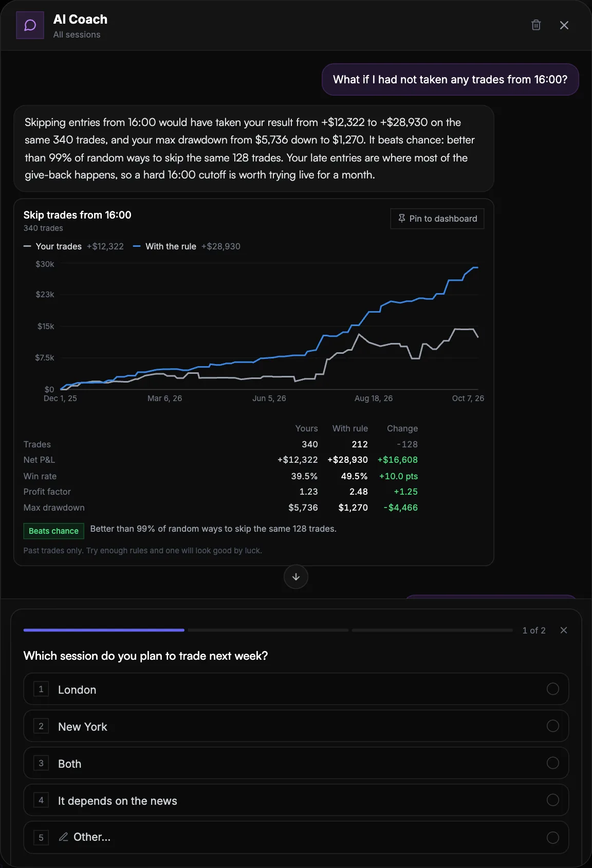Viewport: 592px width, 868px height.
Task: Click the third progress bar segment
Action: click(432, 630)
